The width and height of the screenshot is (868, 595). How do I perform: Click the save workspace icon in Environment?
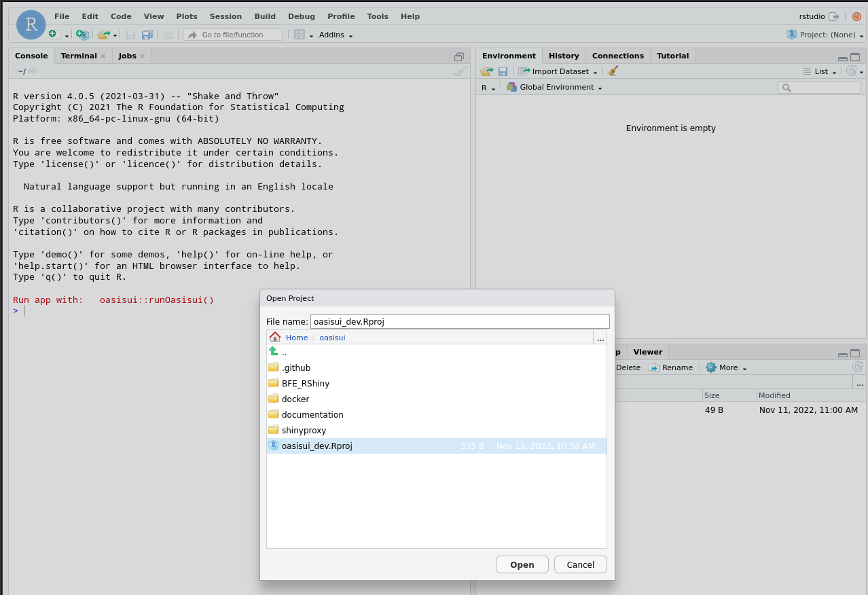pos(503,71)
